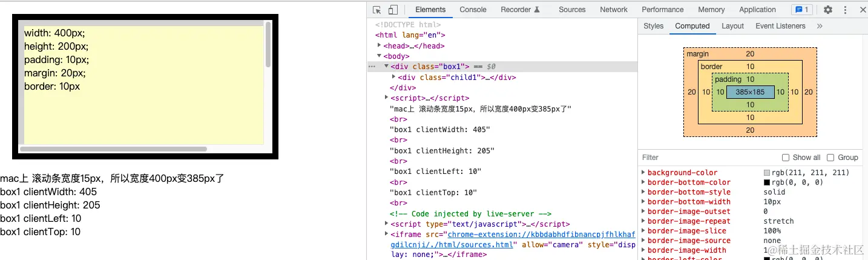
Task: Select the "box1 clientWidth: 405" text node
Action: pos(440,130)
